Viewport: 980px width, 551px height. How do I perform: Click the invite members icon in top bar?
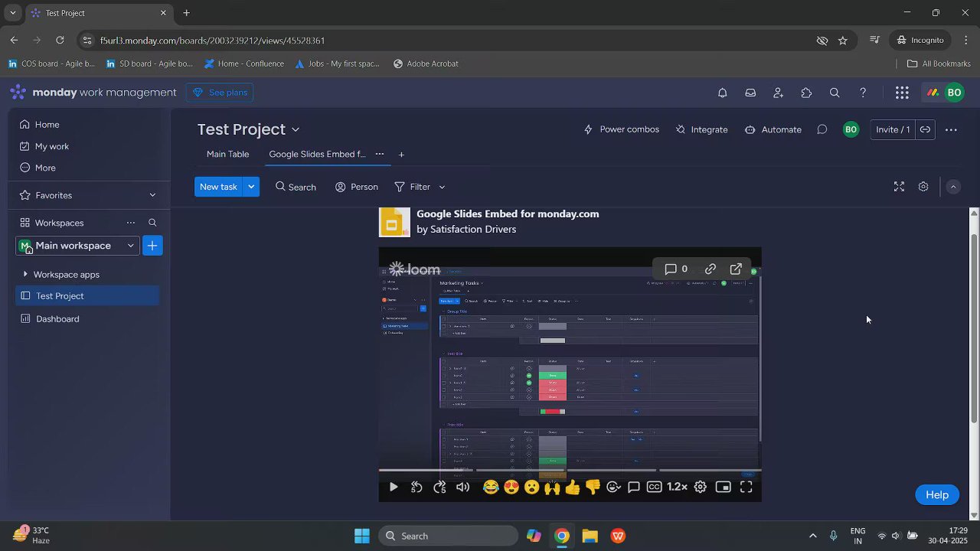(779, 93)
